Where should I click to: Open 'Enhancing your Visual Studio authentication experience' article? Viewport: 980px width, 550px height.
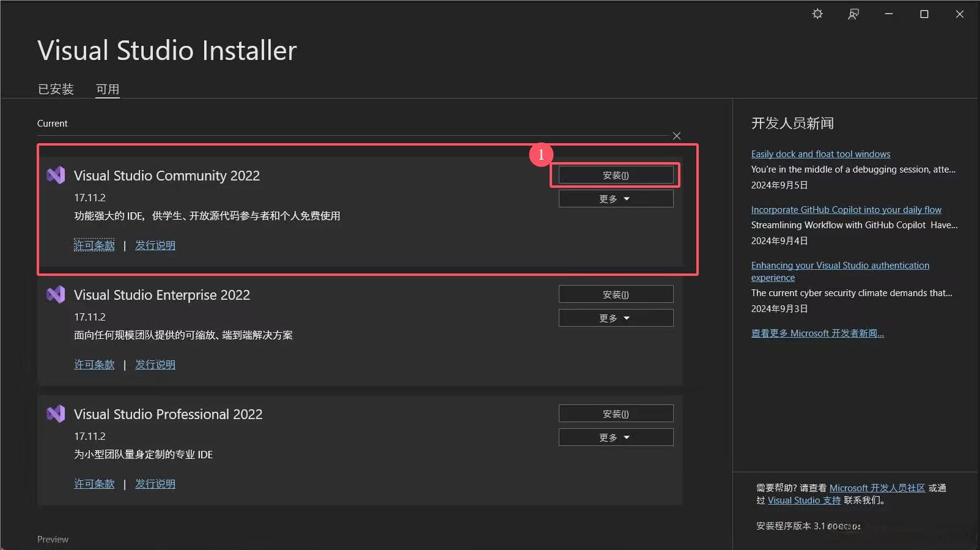coord(840,271)
